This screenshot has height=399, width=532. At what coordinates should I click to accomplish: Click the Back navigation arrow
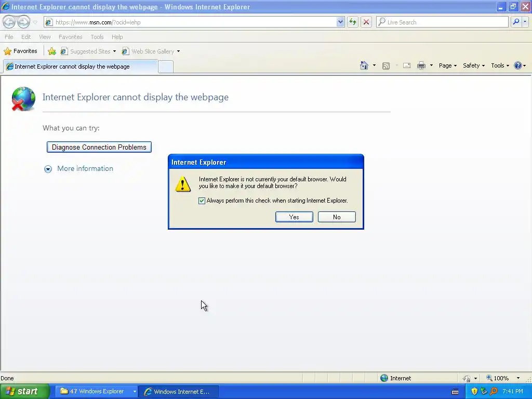click(9, 22)
